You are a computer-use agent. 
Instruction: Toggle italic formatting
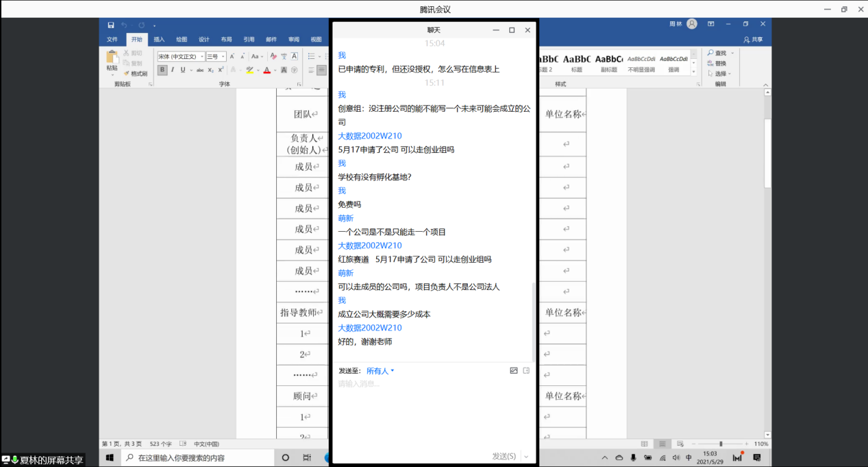click(x=173, y=69)
